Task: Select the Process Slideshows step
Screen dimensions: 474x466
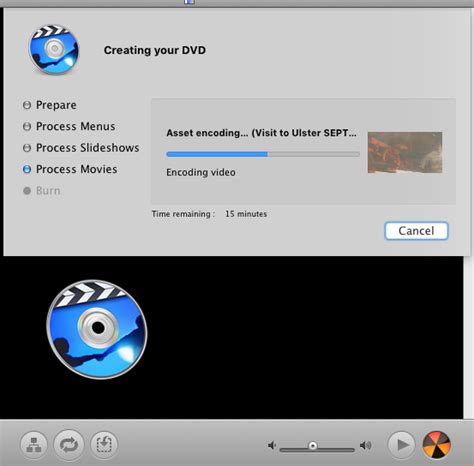Action: coord(88,148)
